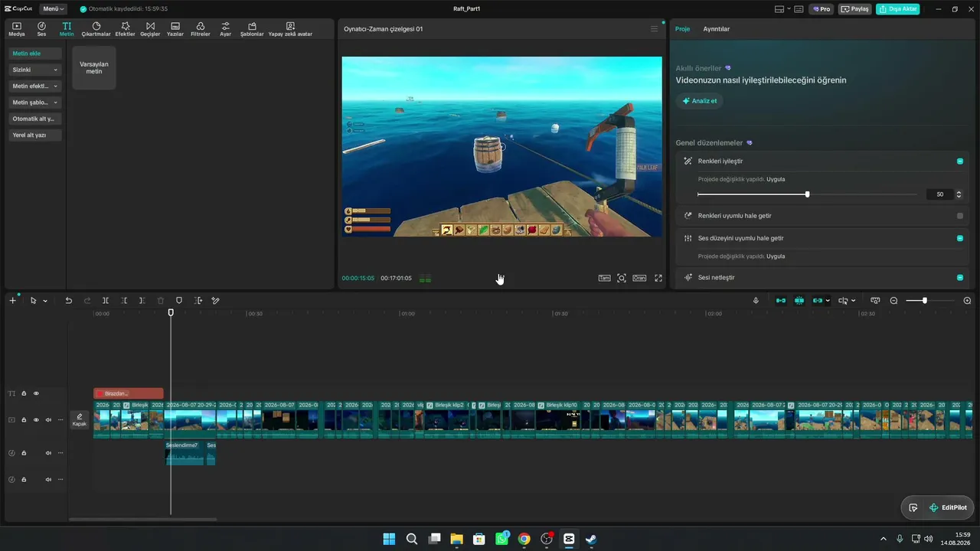Click the color intensity value field showing 50
The width and height of the screenshot is (980, 551).
940,194
